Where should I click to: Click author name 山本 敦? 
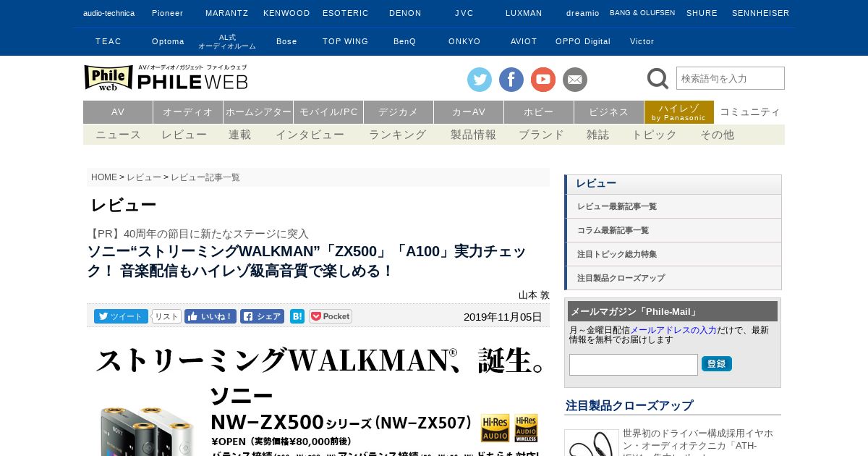[x=534, y=295]
